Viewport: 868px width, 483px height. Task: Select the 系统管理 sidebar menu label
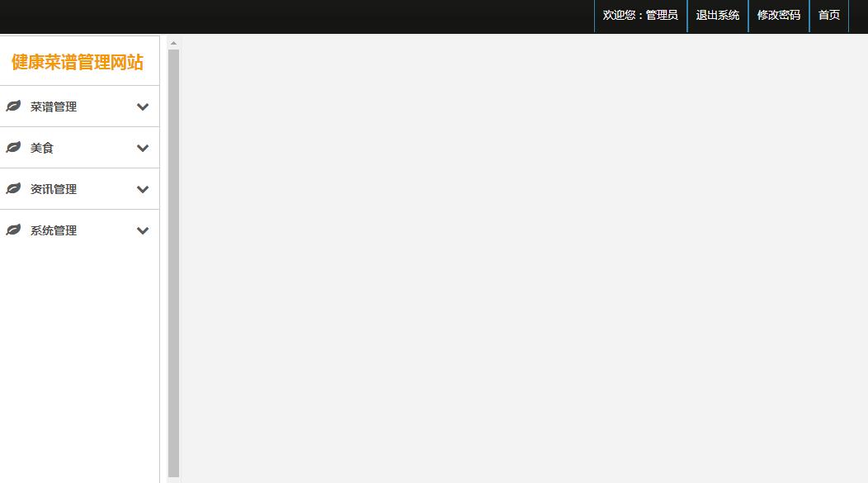point(54,230)
